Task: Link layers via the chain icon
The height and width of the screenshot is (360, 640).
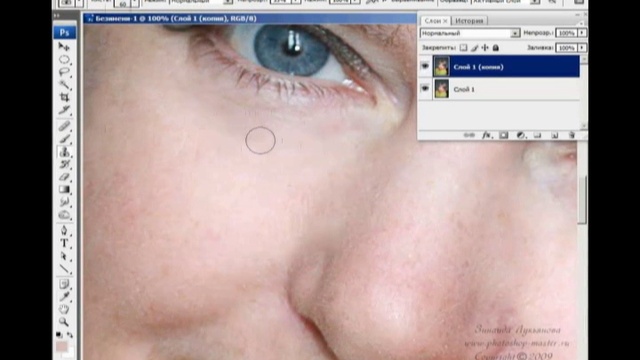Action: pyautogui.click(x=469, y=135)
